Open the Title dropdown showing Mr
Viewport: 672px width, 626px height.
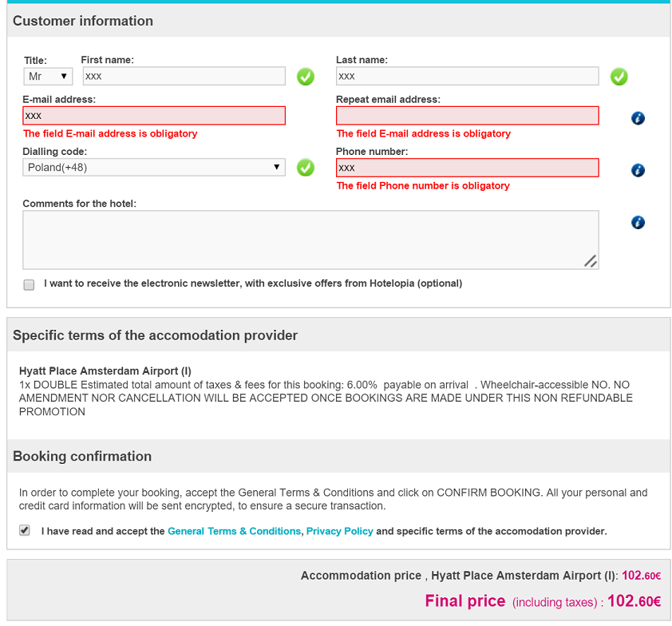48,77
